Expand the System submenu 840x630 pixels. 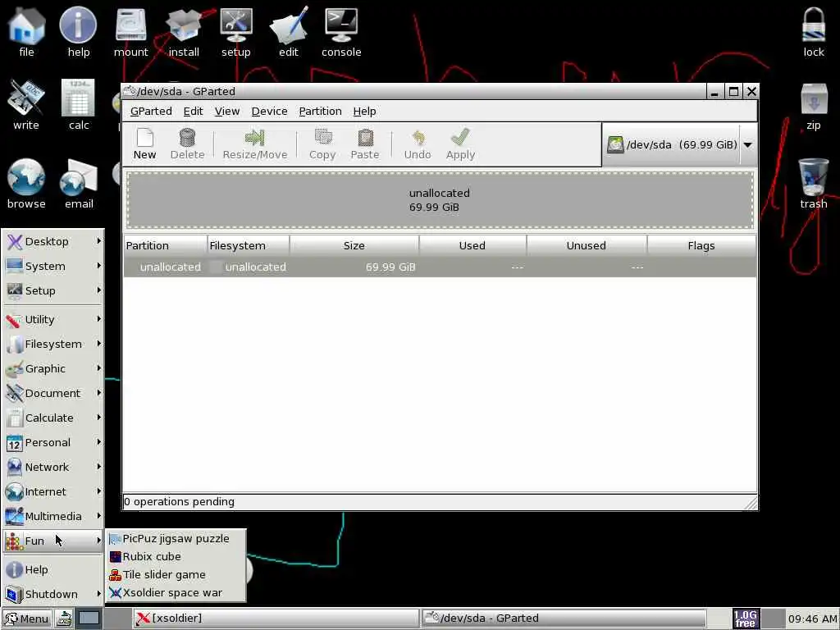tap(53, 267)
